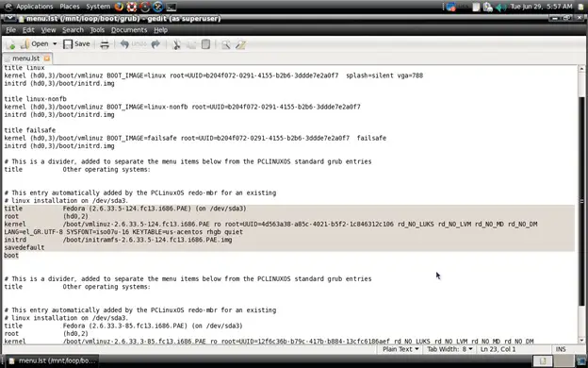Open the System menu in top panel
This screenshot has height=368, width=588.
[98, 7]
